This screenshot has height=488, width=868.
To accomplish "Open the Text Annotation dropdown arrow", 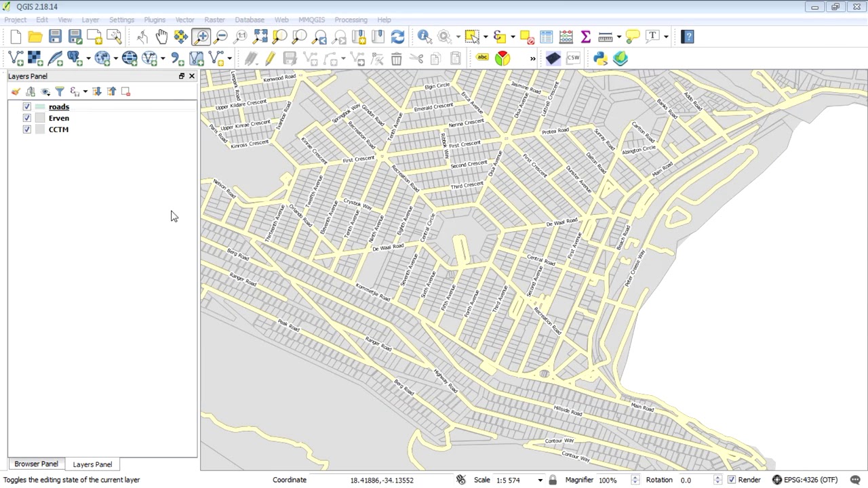I will tap(666, 37).
